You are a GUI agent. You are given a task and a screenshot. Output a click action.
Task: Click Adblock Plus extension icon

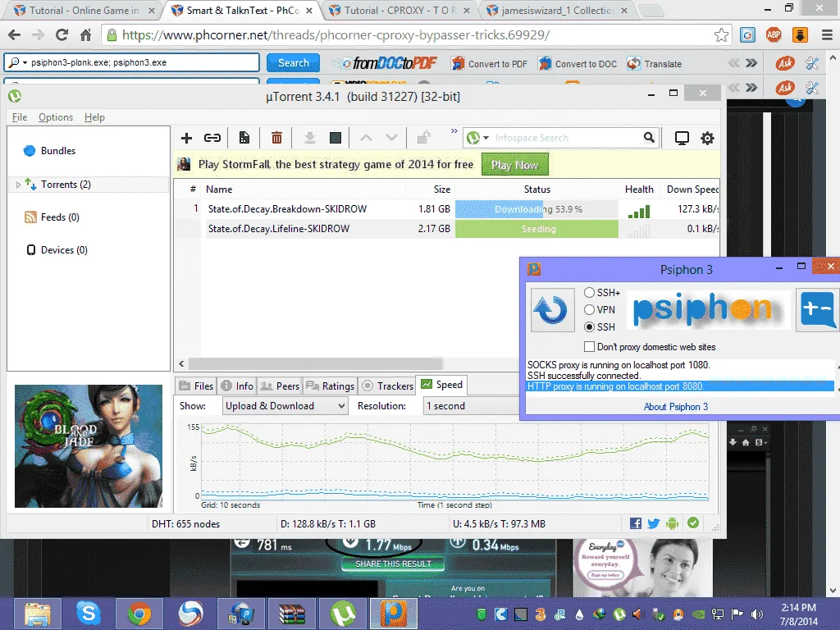[774, 35]
